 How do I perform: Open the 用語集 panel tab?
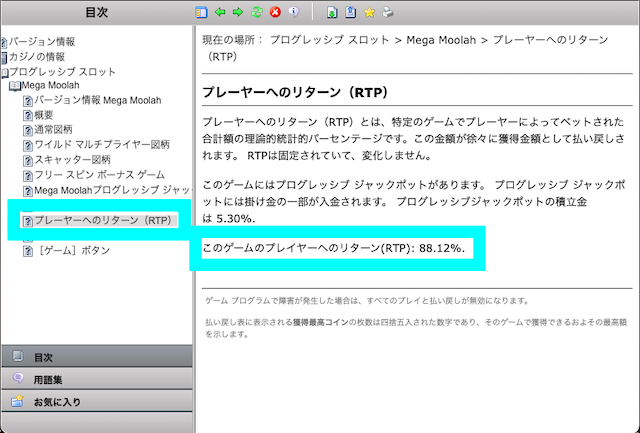[x=48, y=379]
